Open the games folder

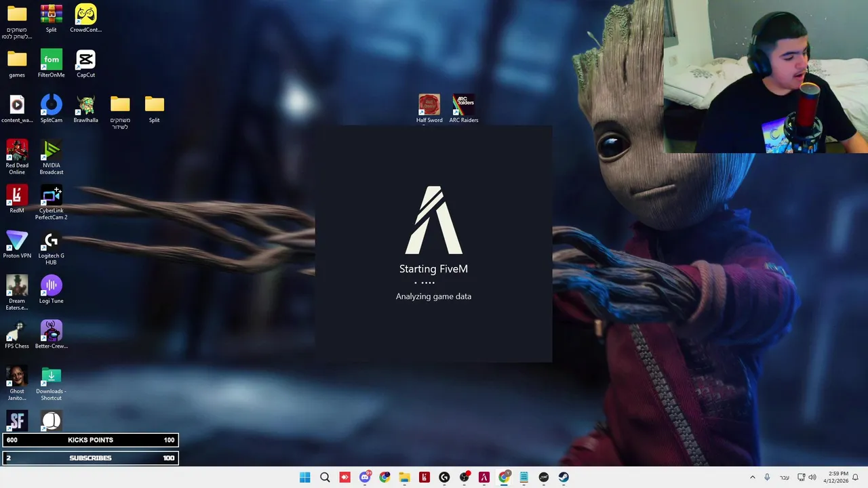pyautogui.click(x=17, y=64)
